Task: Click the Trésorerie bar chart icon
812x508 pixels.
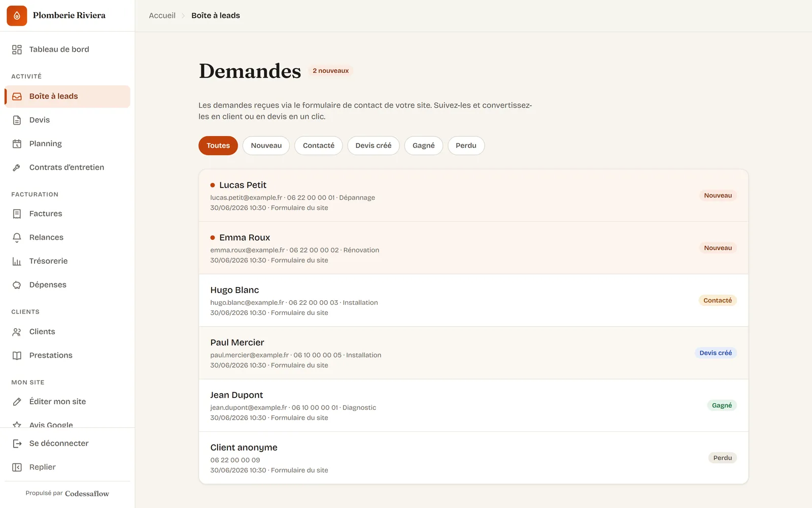Action: [x=17, y=261]
